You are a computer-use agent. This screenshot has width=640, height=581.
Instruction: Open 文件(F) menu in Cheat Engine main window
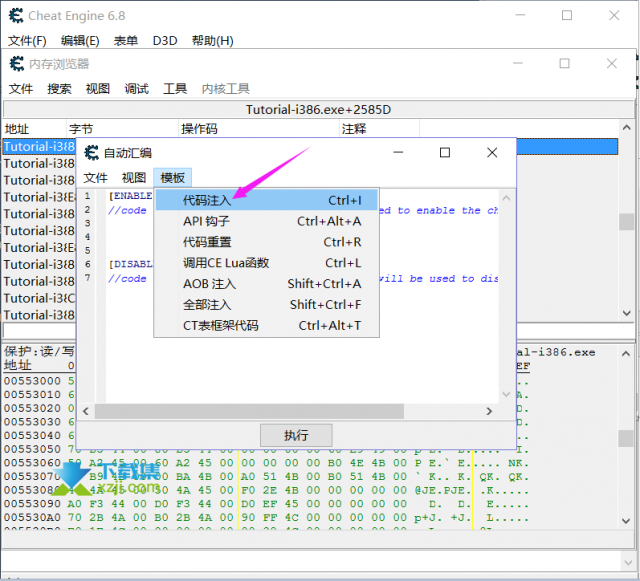pyautogui.click(x=27, y=41)
